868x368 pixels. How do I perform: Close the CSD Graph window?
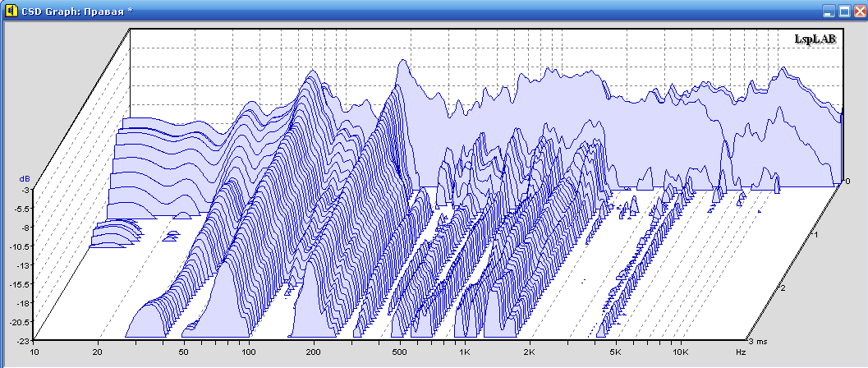pos(859,11)
